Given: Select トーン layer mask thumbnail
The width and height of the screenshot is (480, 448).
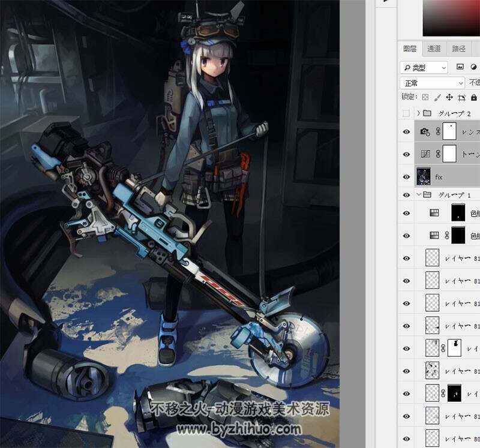Looking at the screenshot, I should 449,154.
